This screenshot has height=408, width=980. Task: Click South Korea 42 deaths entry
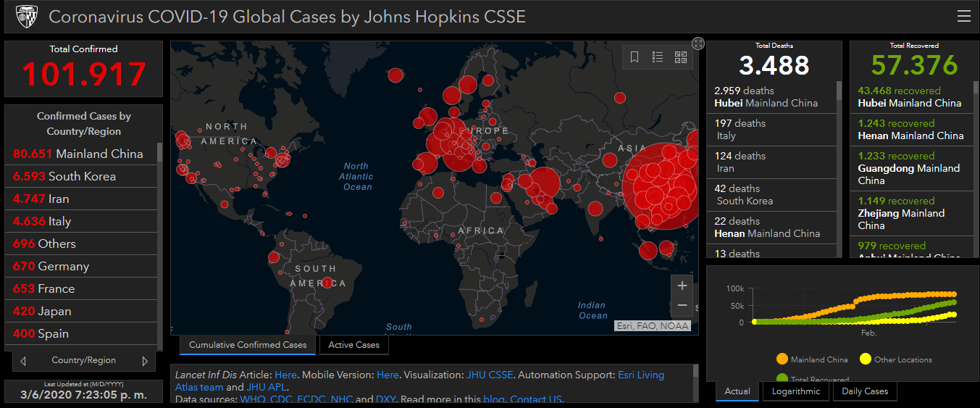click(771, 195)
